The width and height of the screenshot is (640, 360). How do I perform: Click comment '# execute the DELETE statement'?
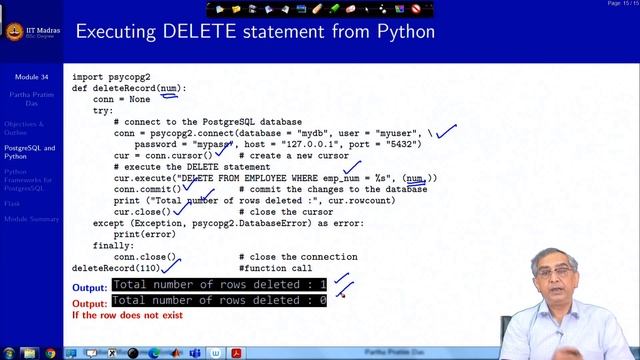point(192,167)
